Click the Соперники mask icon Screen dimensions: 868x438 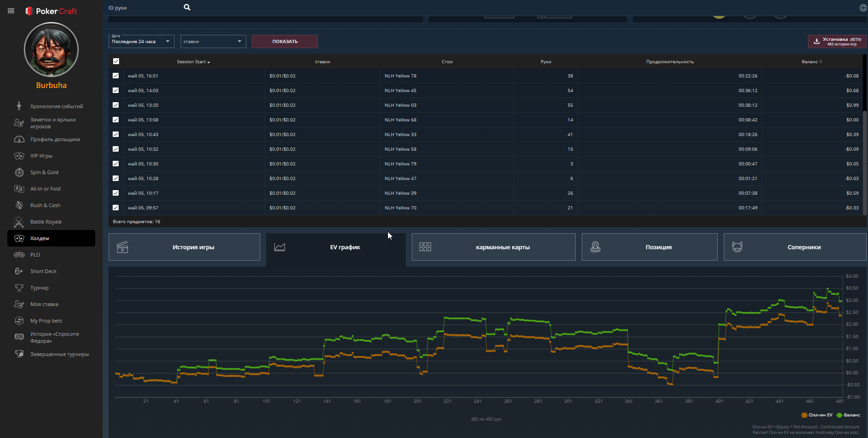click(737, 247)
